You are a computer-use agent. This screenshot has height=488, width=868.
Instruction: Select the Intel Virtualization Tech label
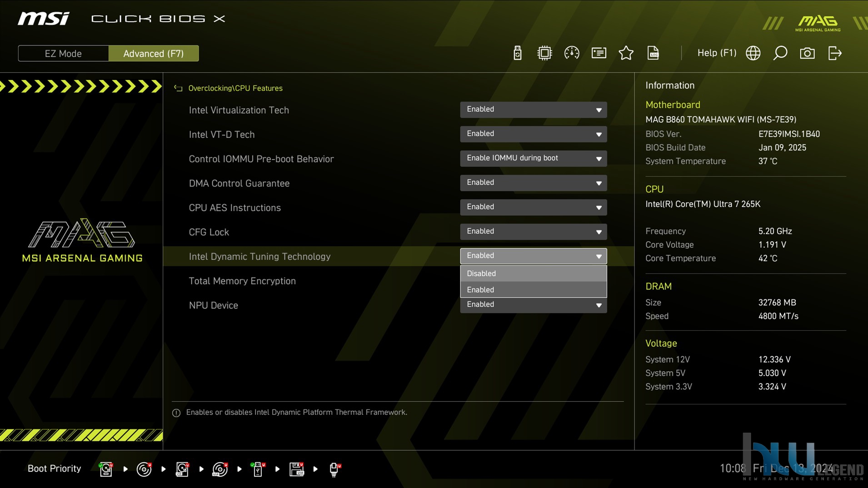239,110
